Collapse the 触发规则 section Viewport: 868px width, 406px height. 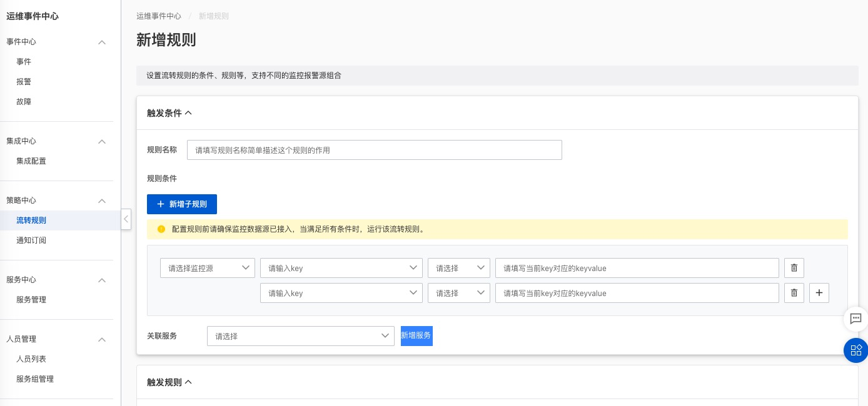coord(188,382)
